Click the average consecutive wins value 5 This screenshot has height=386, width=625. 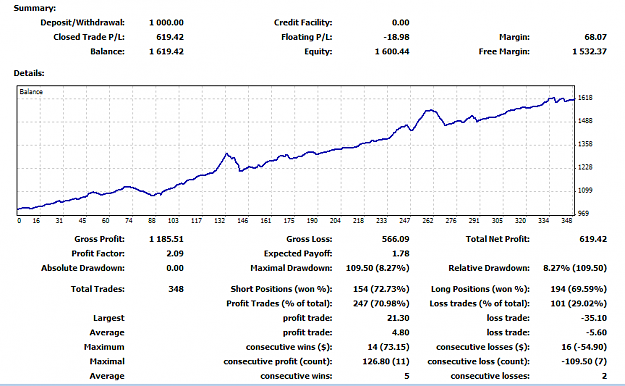[407, 376]
